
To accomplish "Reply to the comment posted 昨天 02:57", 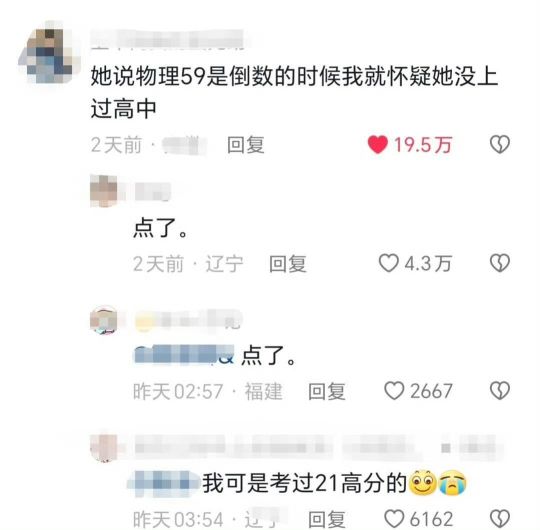I will 326,391.
